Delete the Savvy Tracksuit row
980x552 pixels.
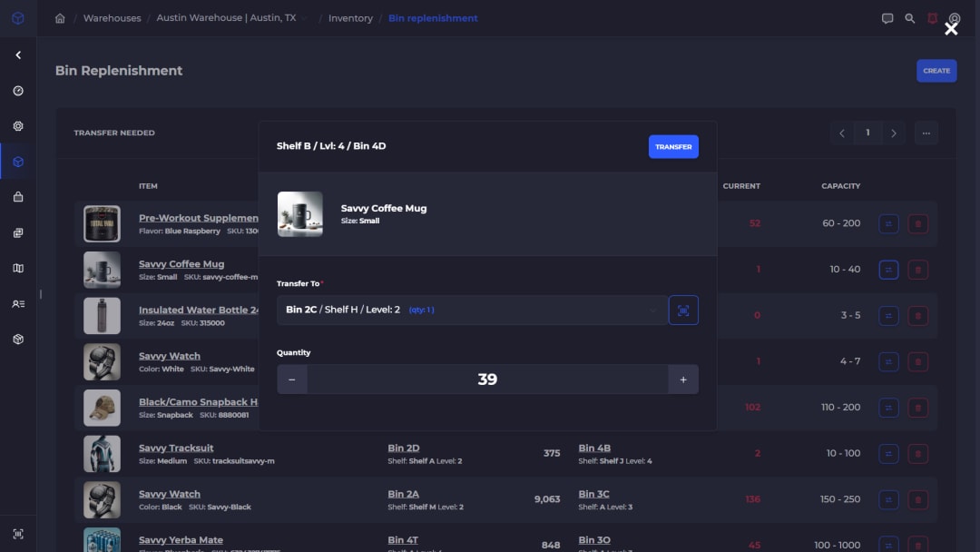pyautogui.click(x=917, y=453)
